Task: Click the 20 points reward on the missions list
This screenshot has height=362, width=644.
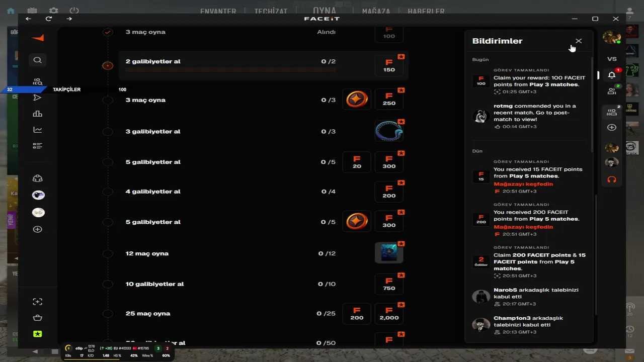Action: [x=357, y=162]
